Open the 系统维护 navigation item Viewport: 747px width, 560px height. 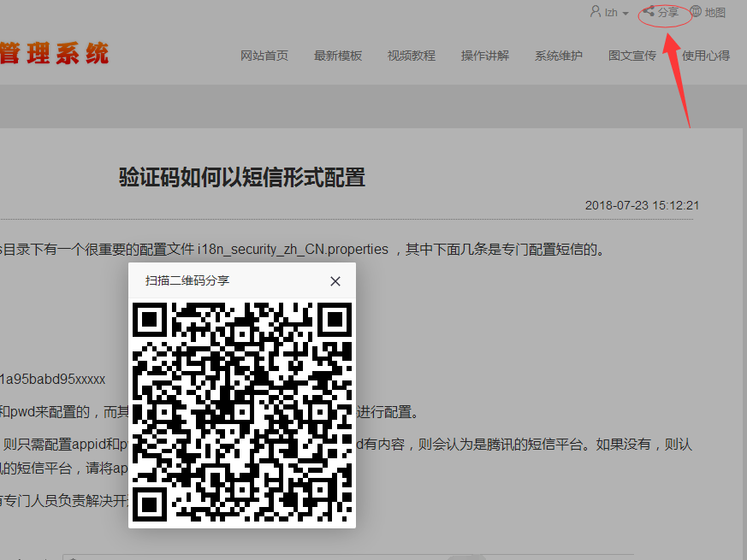[x=559, y=56]
